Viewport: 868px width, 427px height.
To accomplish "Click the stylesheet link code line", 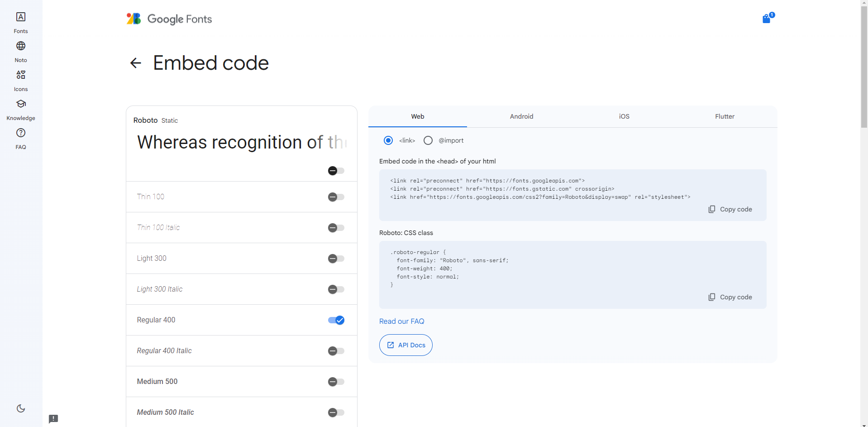I will (x=540, y=197).
